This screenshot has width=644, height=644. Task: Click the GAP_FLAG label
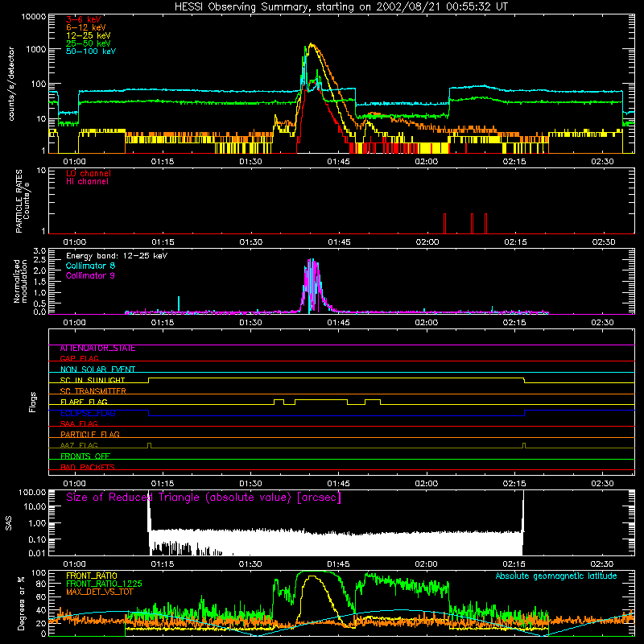(x=79, y=358)
